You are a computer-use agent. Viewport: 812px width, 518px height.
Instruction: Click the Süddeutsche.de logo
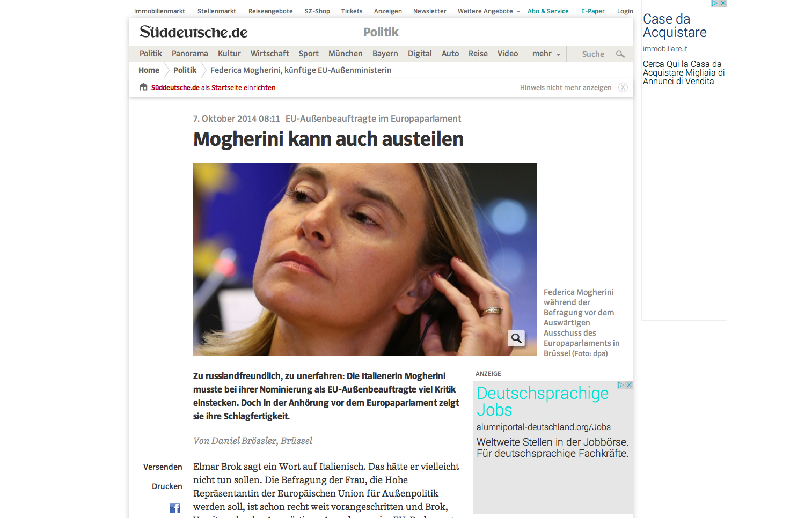(x=193, y=32)
